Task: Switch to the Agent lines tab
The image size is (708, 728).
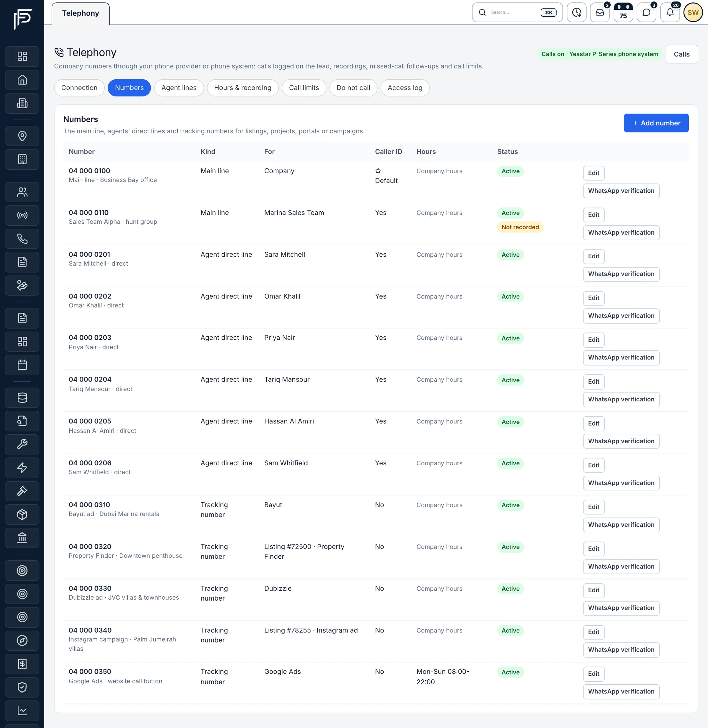Action: 179,88
